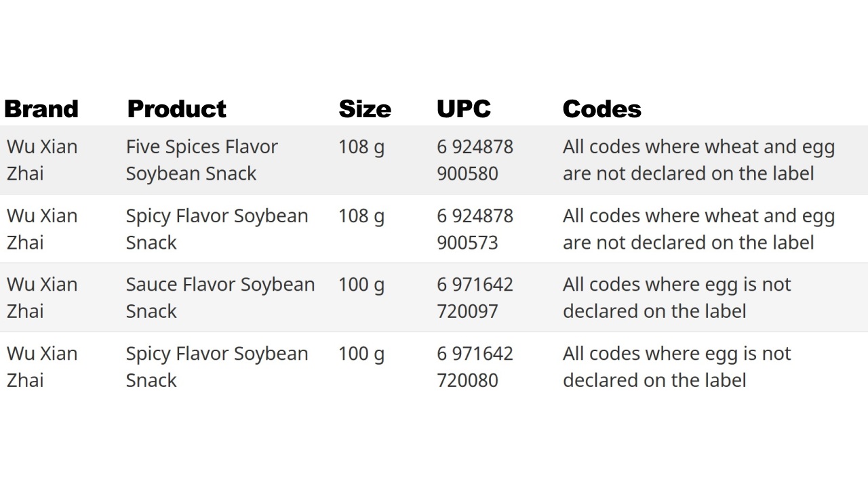Select the 108 g size in first row
The height and width of the screenshot is (488, 868).
pyautogui.click(x=361, y=147)
